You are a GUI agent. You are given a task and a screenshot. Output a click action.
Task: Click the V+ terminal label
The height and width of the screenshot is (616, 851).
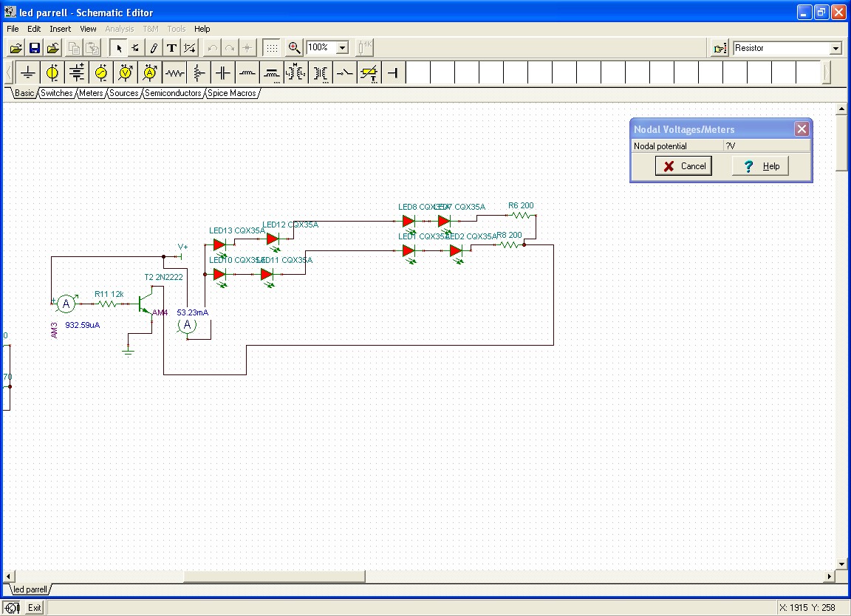pos(183,247)
